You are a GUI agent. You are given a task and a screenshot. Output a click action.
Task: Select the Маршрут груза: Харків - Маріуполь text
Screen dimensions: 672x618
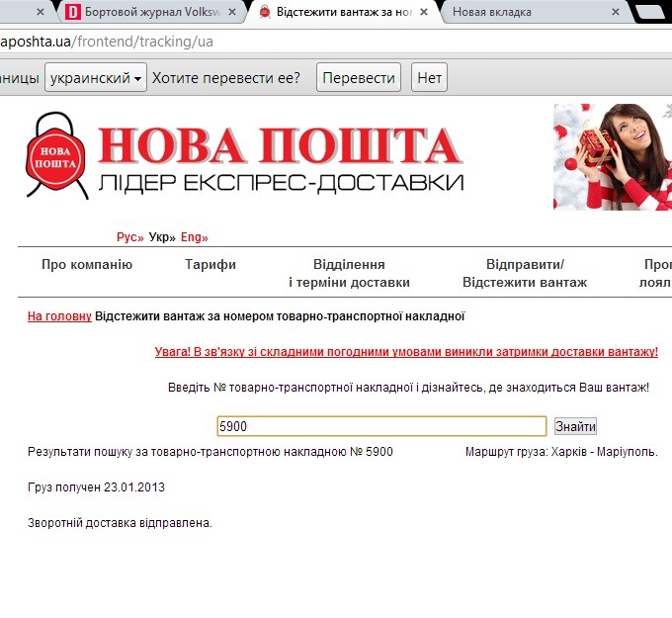tap(561, 452)
